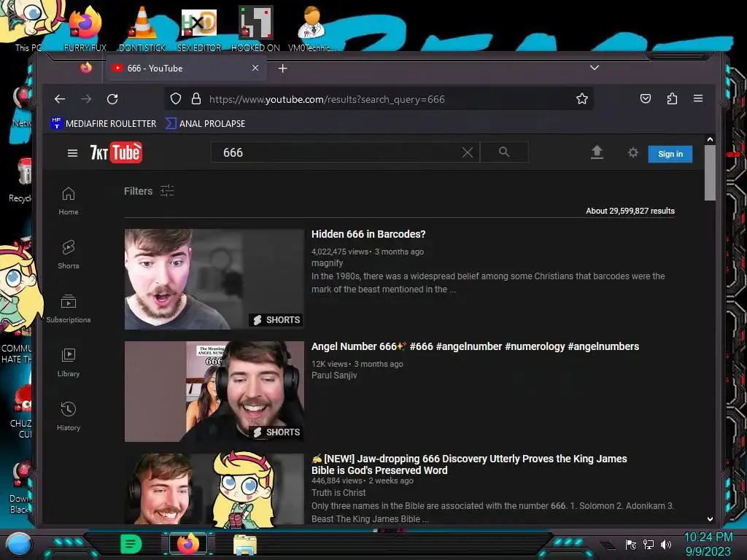This screenshot has height=560, width=747.
Task: Open the extensions puzzle icon
Action: [672, 98]
